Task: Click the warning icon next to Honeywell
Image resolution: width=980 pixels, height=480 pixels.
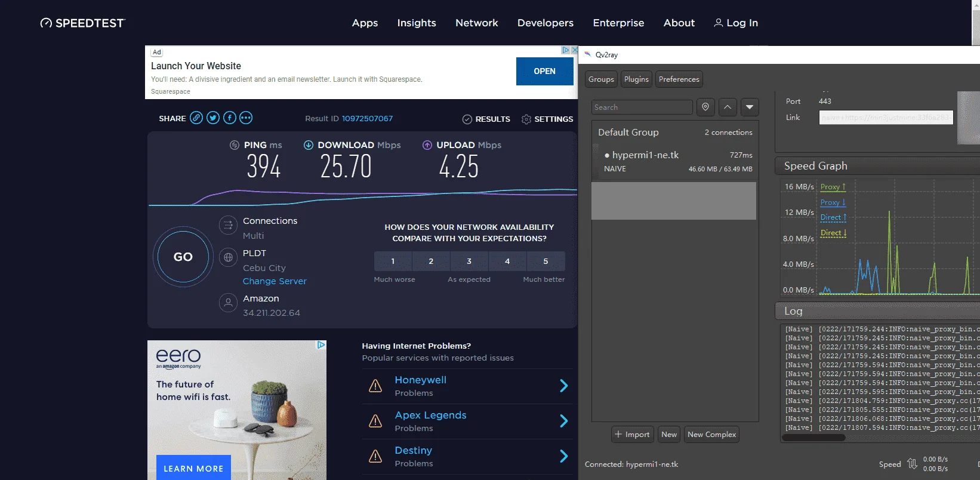Action: click(375, 386)
